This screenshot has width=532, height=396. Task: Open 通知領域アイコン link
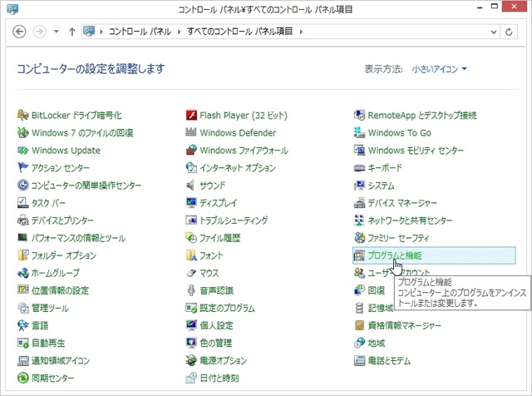pos(61,361)
